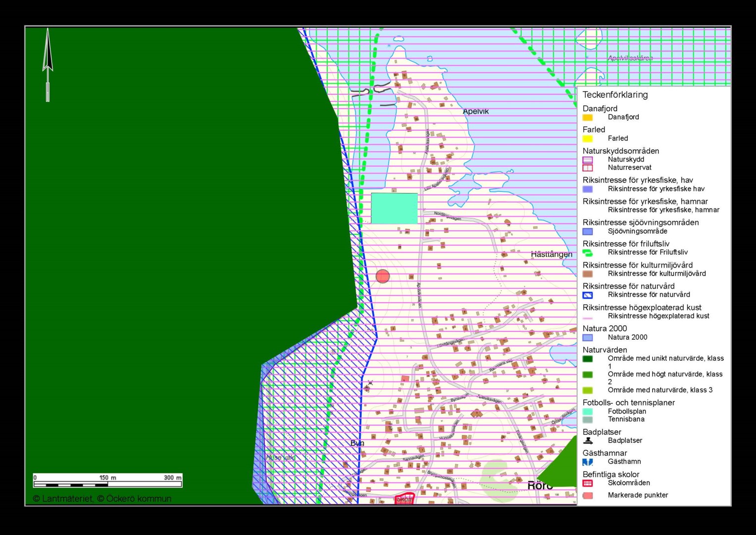Click the 'Riksintresse för yrkesfiske, hamnar' legend entry
The width and height of the screenshot is (756, 535).
click(x=663, y=210)
